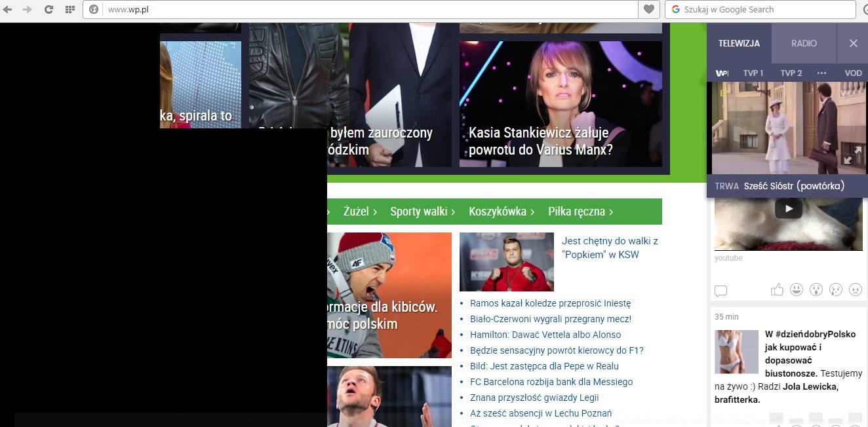The width and height of the screenshot is (868, 427).
Task: Select the TVP 1 channel
Action: click(753, 73)
